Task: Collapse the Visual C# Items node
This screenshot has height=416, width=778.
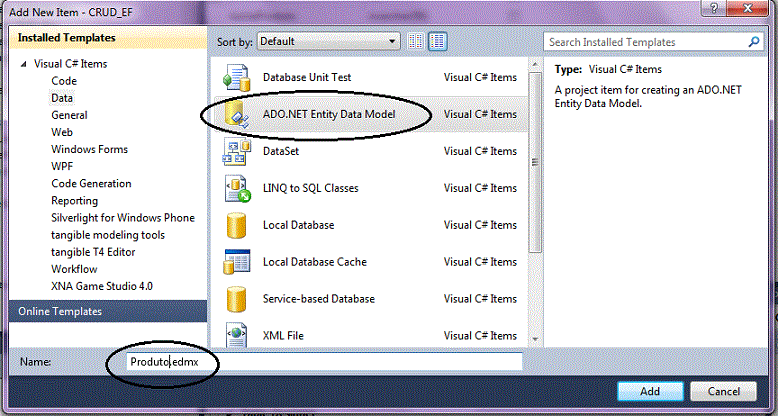Action: click(23, 64)
